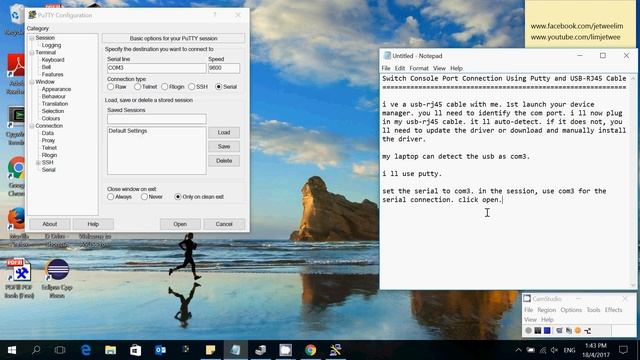Click the CamStudio taskbar icon
Screen dimensions: 640x360
(285, 350)
